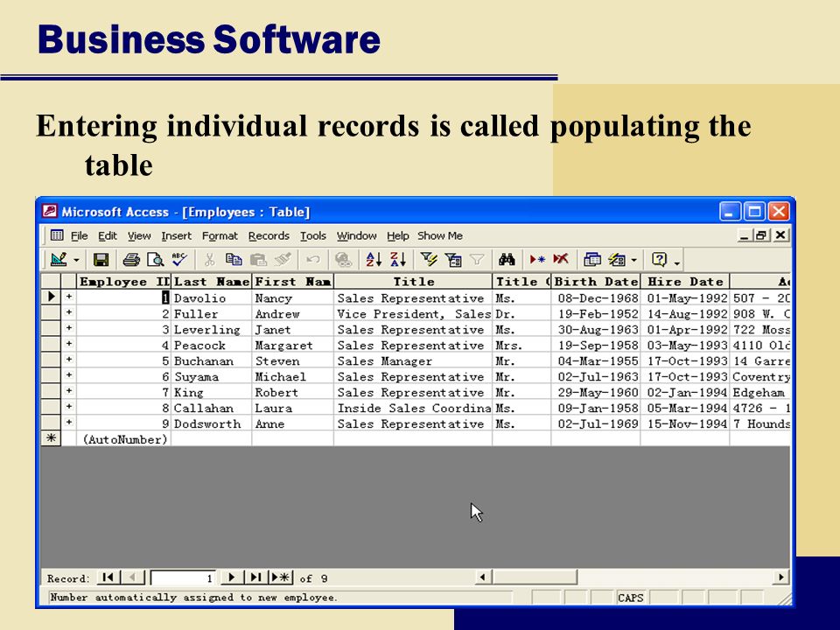840x630 pixels.
Task: Go to the next record button
Action: 231,577
